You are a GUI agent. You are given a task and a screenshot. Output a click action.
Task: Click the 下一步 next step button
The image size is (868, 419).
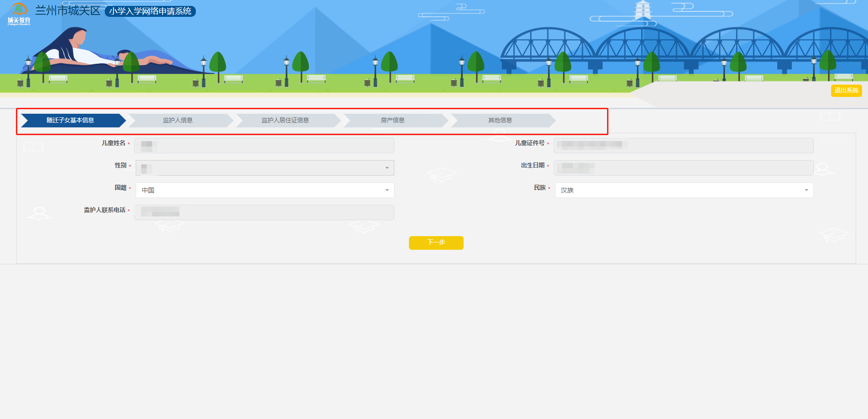tap(436, 242)
